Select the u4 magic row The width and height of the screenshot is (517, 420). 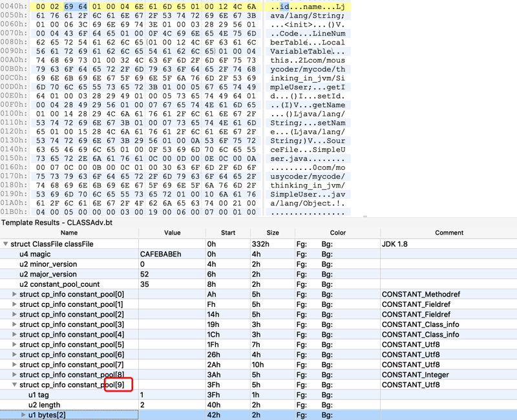point(258,254)
